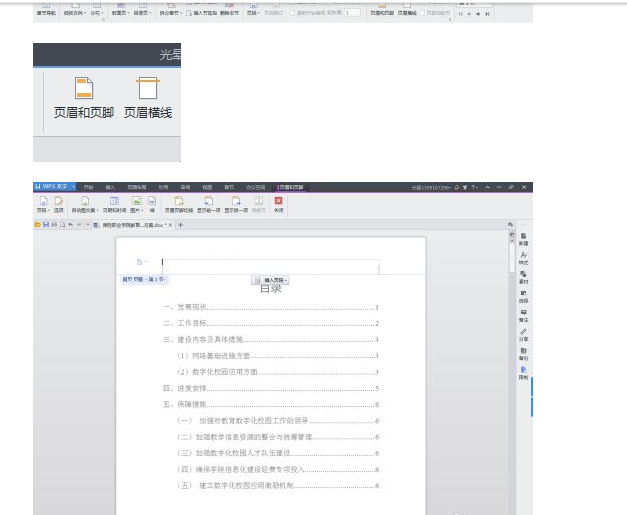This screenshot has height=515, width=627.
Task: Click the 图片 picture icon in ribbon
Action: click(x=136, y=204)
